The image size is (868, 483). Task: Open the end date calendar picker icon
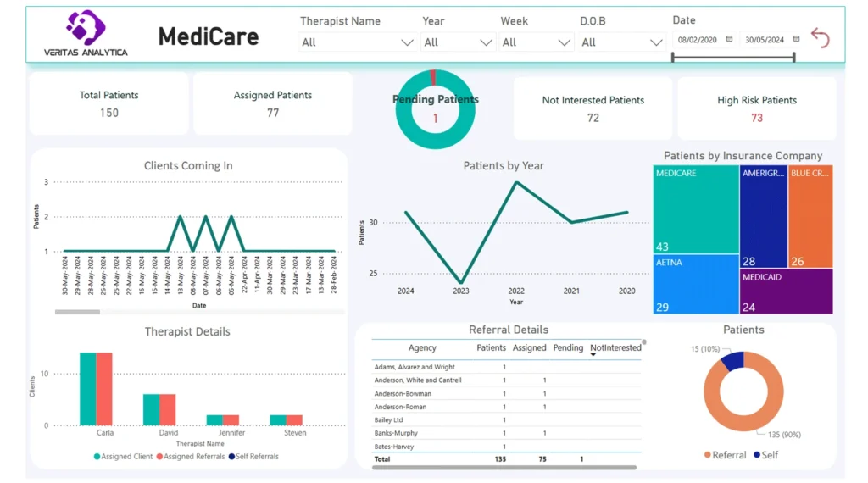pos(796,39)
